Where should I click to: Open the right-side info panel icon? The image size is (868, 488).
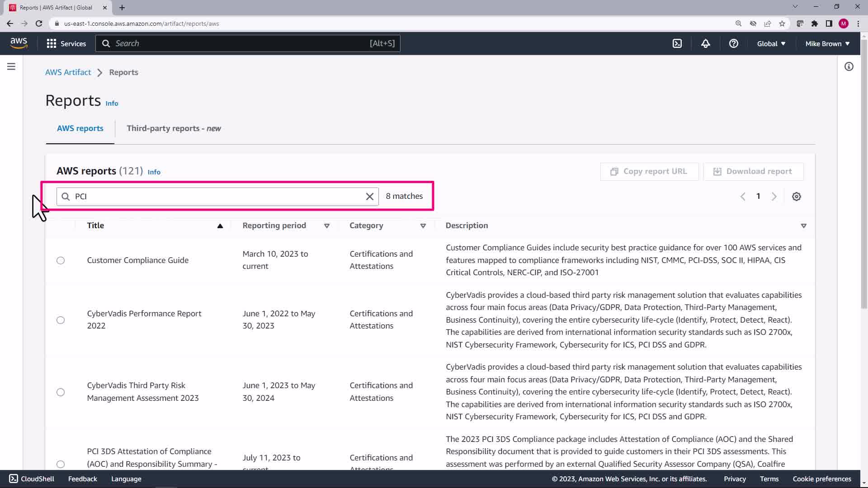pyautogui.click(x=849, y=66)
